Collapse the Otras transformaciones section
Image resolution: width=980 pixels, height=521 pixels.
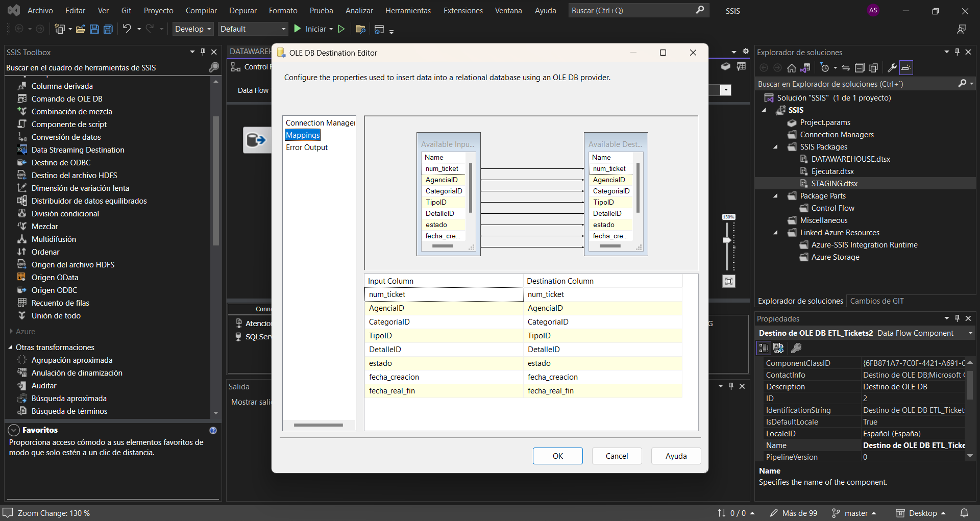[11, 348]
